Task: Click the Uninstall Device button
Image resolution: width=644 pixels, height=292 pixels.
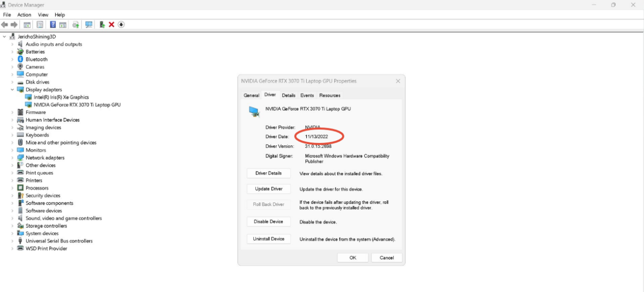Action: click(x=269, y=239)
